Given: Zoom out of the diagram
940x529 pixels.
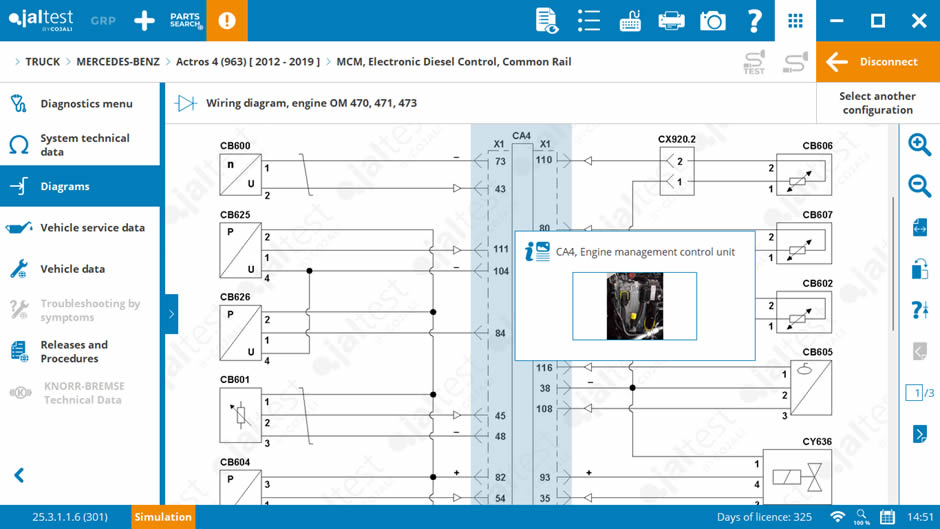Looking at the screenshot, I should click(919, 186).
